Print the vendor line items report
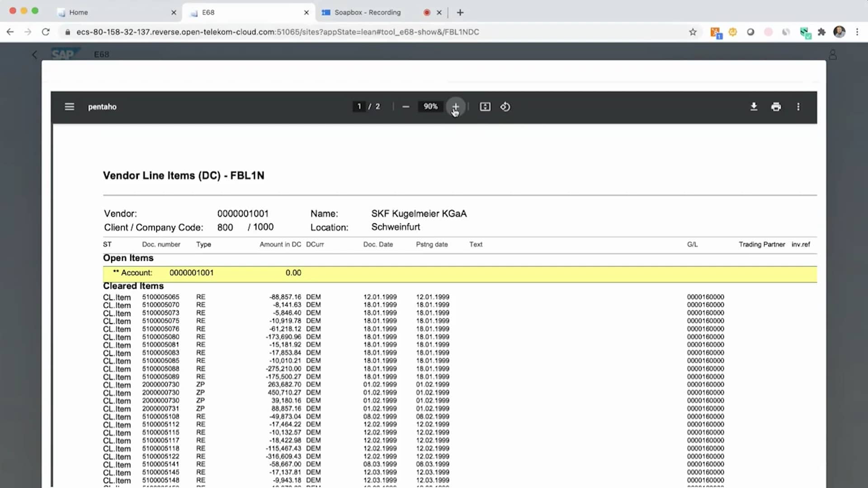 tap(776, 107)
